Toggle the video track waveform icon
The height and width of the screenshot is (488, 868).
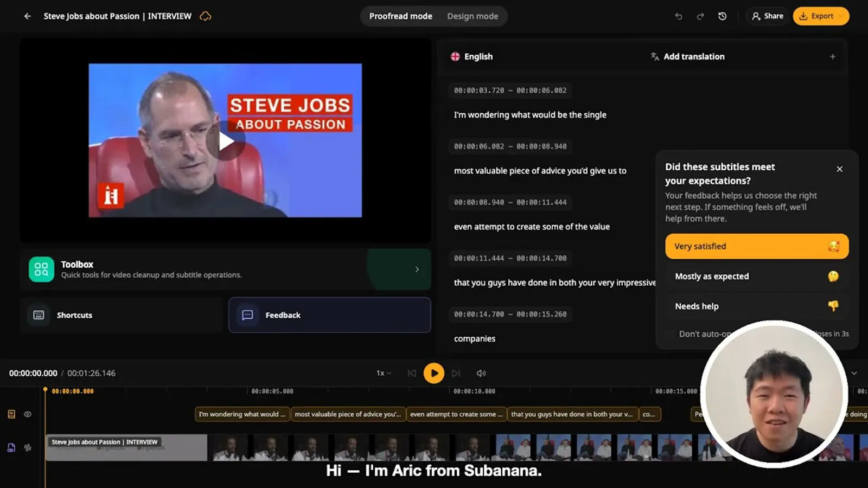pos(28,447)
